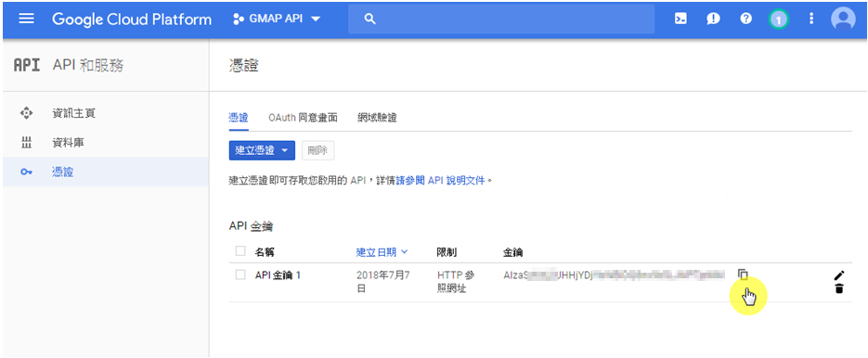Focus the top search input field
The height and width of the screenshot is (358, 868).
(x=501, y=19)
